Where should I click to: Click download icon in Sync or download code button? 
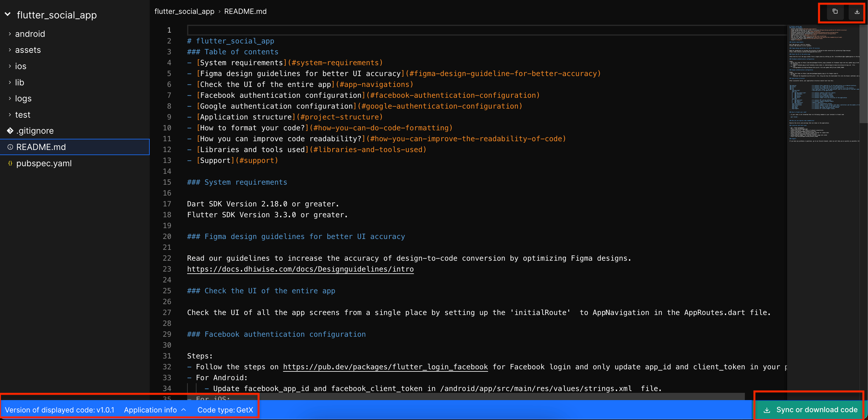(767, 410)
